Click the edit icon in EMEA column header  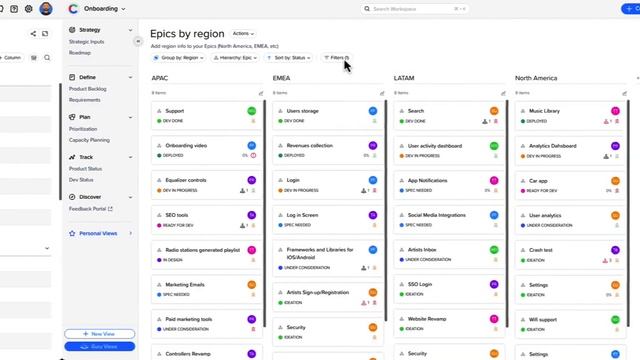382,93
